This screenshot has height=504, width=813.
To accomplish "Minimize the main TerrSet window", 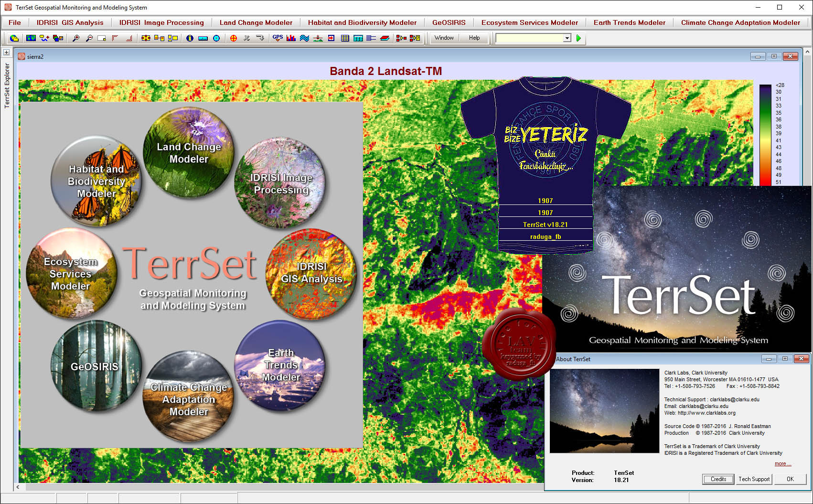I will tap(758, 7).
